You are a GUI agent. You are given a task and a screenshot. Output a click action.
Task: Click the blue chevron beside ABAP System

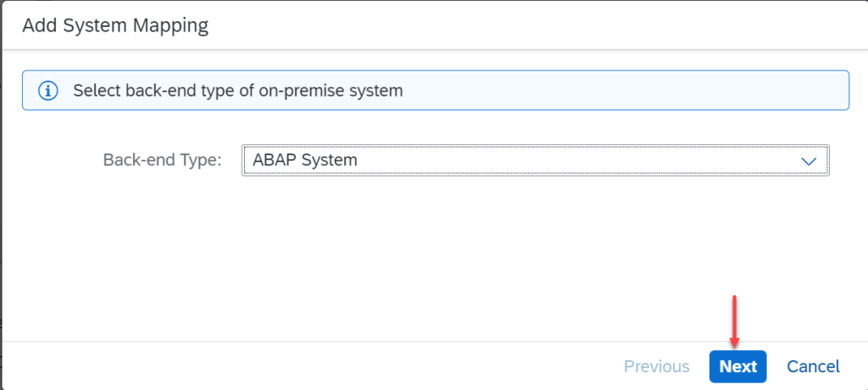click(808, 160)
